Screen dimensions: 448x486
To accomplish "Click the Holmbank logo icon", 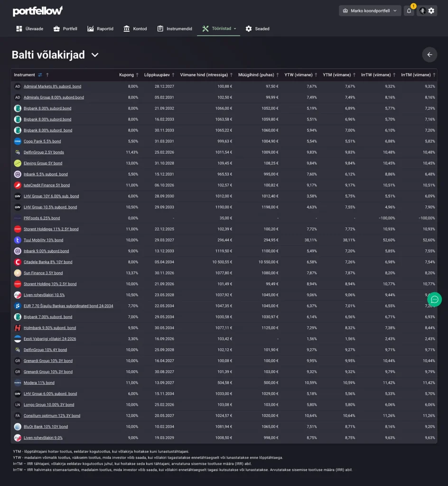I will click(x=18, y=328).
